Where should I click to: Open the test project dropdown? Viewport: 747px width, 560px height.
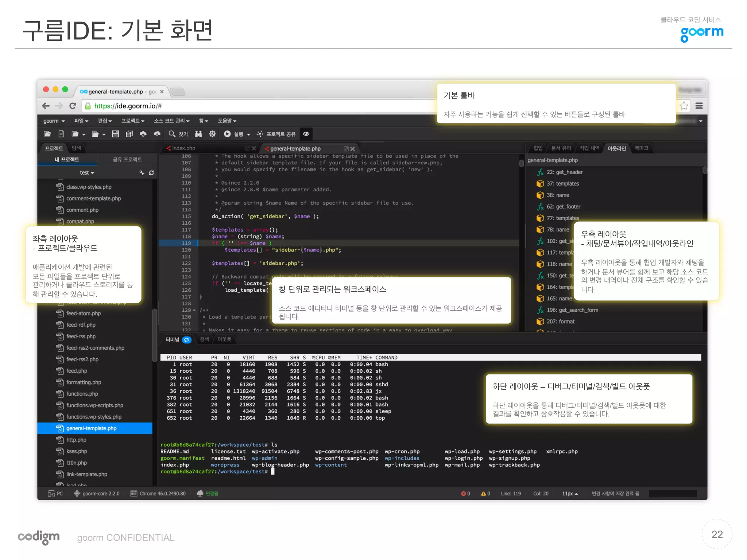[87, 172]
